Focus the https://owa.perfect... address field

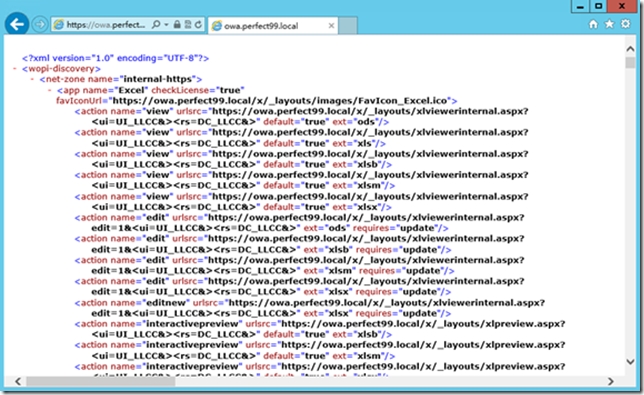(106, 25)
